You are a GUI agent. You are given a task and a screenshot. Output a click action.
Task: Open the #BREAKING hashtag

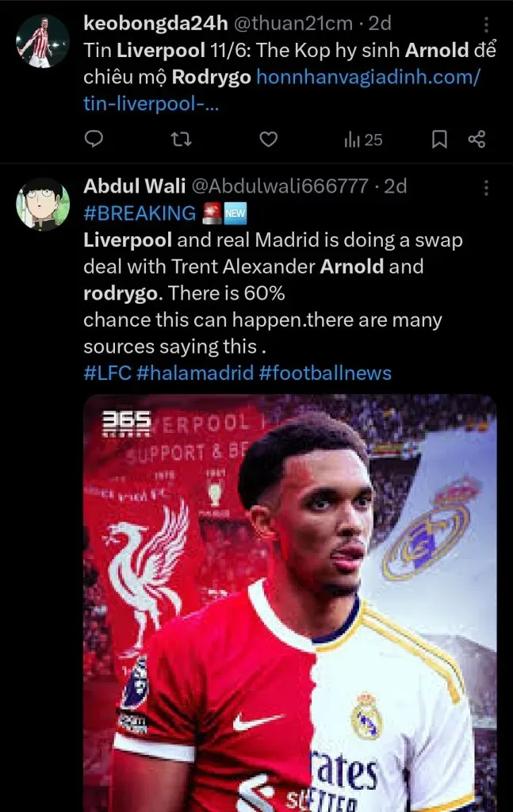pyautogui.click(x=140, y=213)
